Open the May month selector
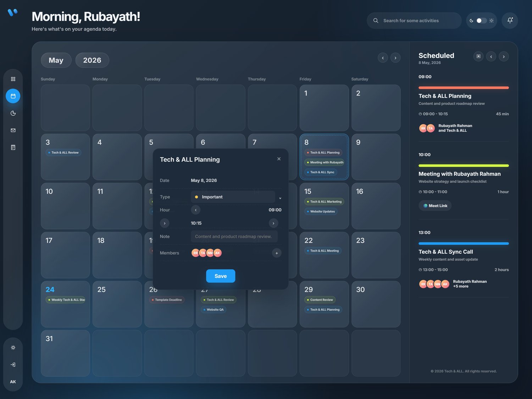Screen dimensions: 532x399 (56, 60)
